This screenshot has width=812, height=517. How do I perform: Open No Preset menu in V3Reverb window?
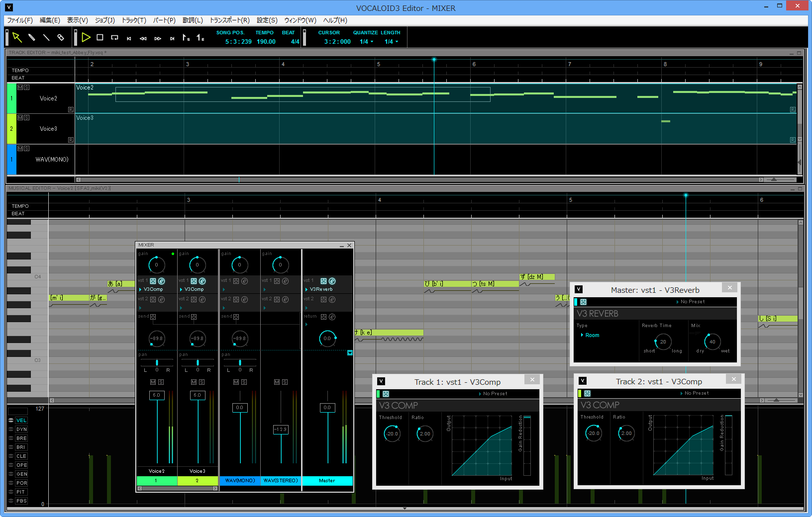(x=691, y=302)
